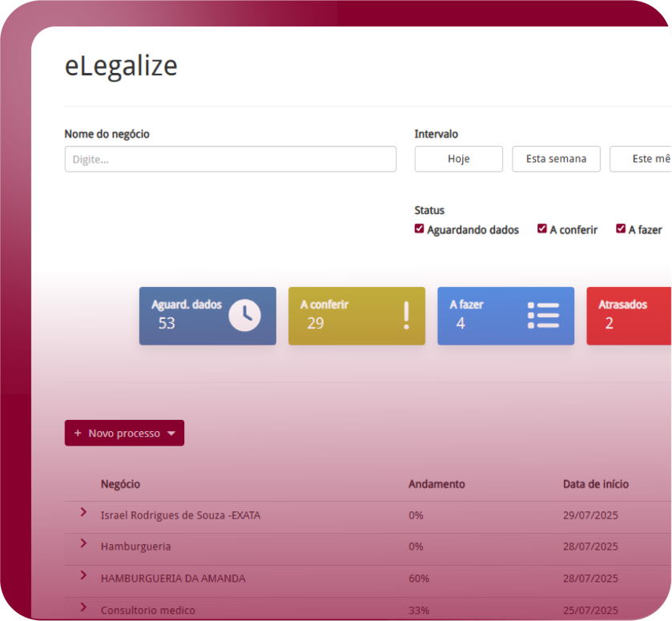Expand the Israel Rodrigues de Souza row
The width and height of the screenshot is (672, 621).
point(83,512)
